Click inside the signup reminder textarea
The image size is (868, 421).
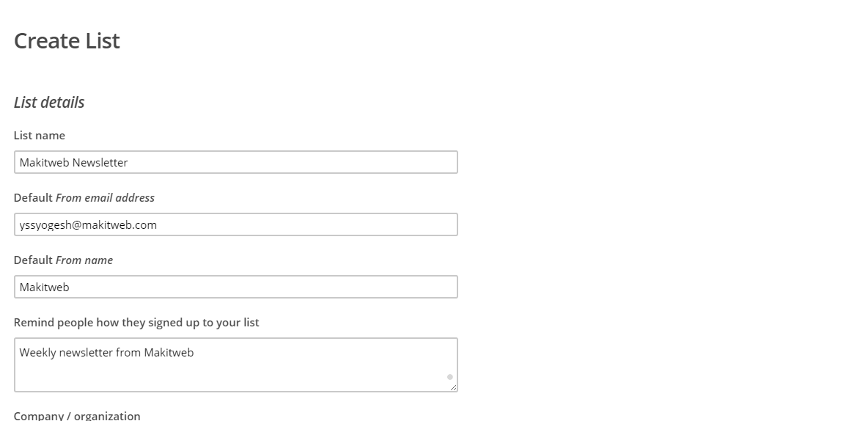point(236,365)
